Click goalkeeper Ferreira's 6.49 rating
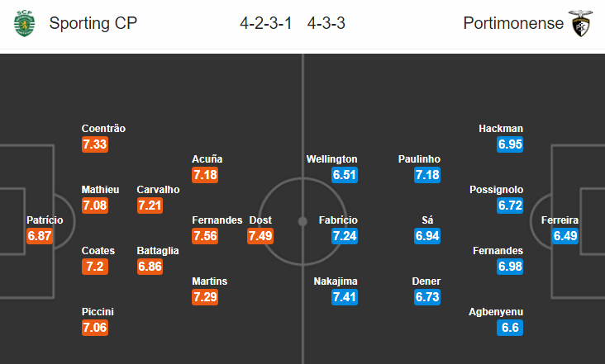605x364 pixels. 565,236
